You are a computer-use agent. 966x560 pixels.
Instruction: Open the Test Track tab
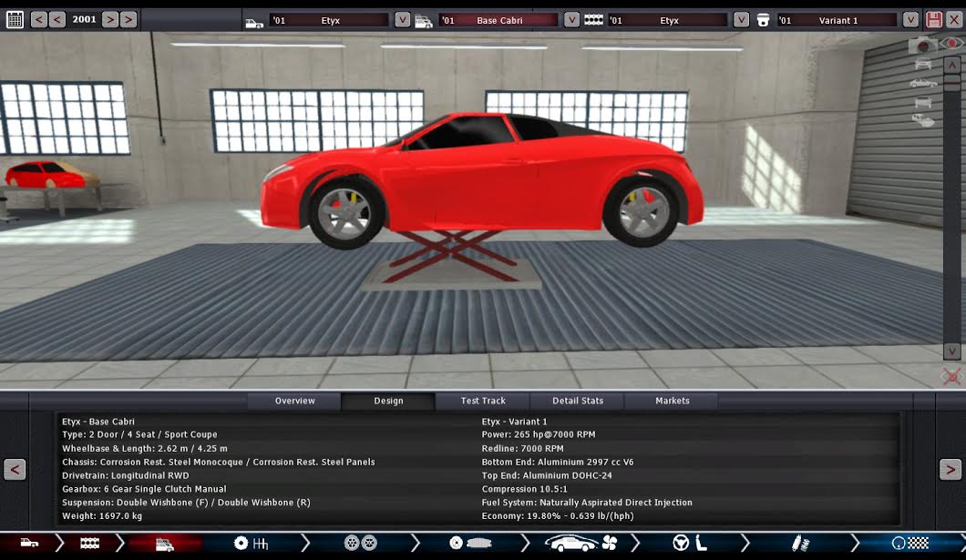[483, 401]
